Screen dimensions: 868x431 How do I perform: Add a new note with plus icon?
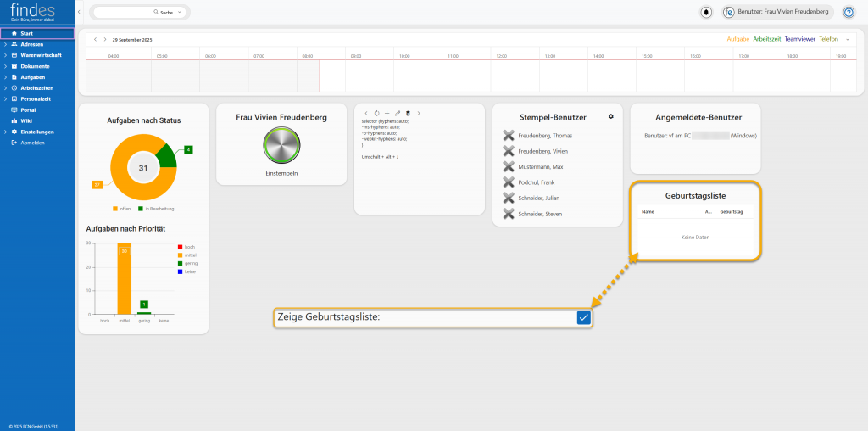click(x=387, y=113)
